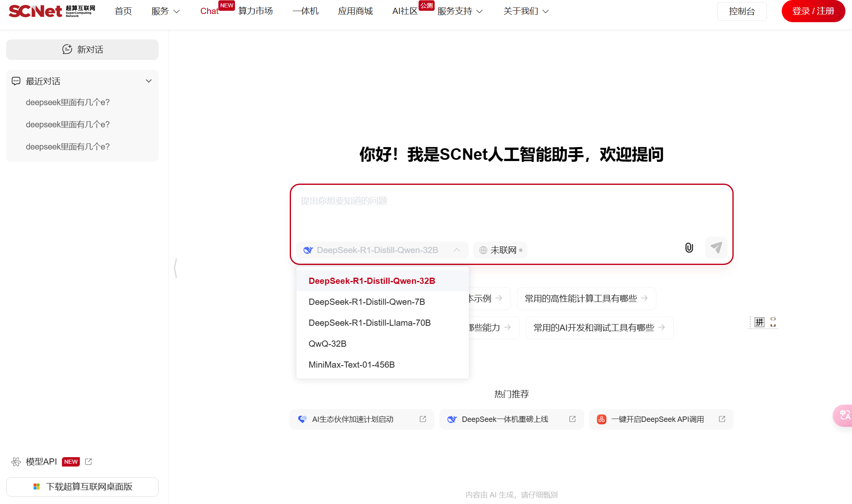Click the pink translate widget on right edge
Image resolution: width=852 pixels, height=504 pixels.
point(845,415)
